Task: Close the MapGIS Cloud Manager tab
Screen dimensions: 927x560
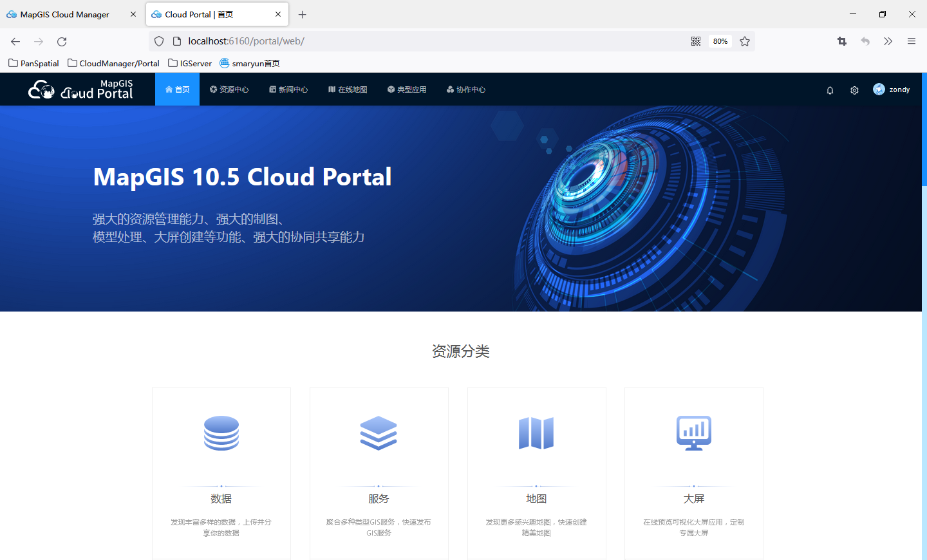Action: click(133, 14)
